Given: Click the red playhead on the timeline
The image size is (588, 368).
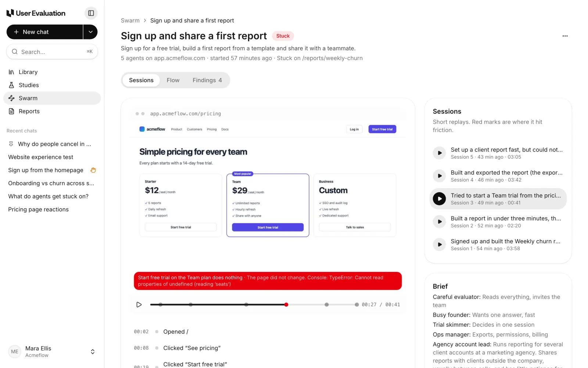Looking at the screenshot, I should (x=286, y=305).
